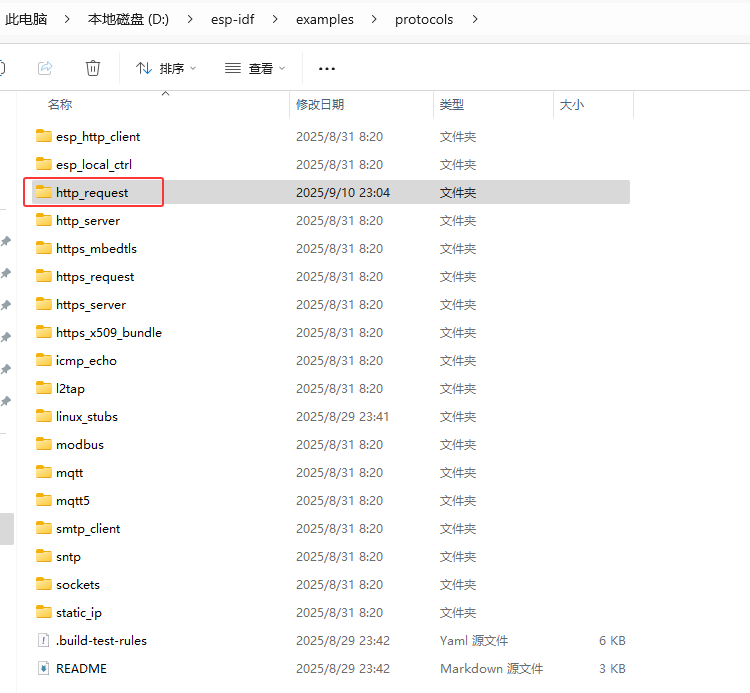This screenshot has height=693, width=750.
Task: Click the https_mbedtls folder icon
Action: (44, 248)
